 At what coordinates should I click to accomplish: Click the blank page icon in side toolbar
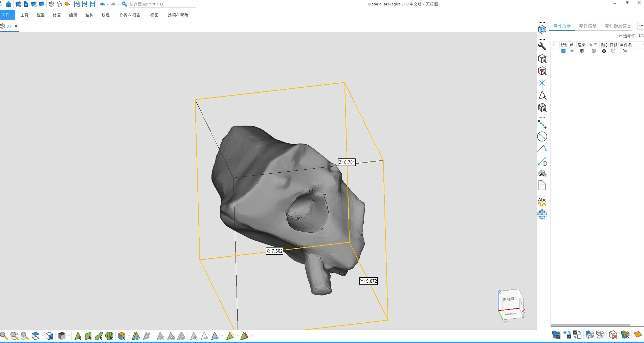tap(542, 185)
